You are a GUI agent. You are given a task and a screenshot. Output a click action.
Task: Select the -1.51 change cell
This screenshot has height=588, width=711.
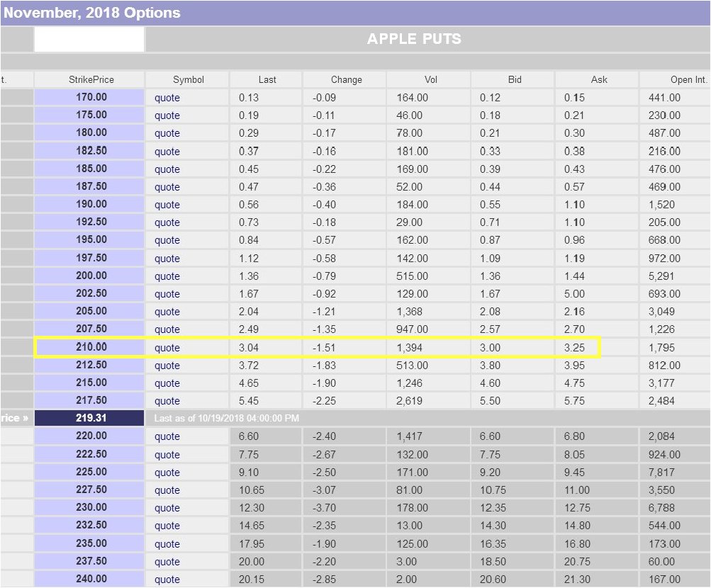(345, 347)
